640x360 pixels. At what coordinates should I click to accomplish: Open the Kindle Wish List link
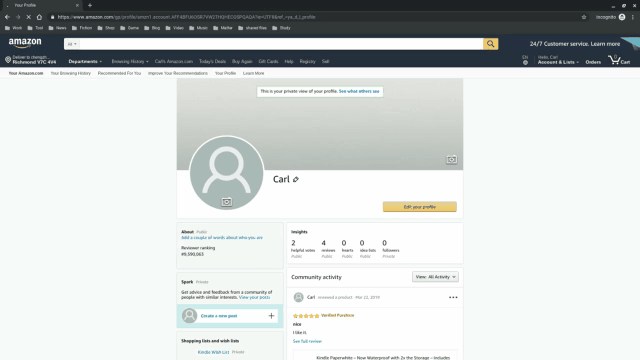(213, 352)
